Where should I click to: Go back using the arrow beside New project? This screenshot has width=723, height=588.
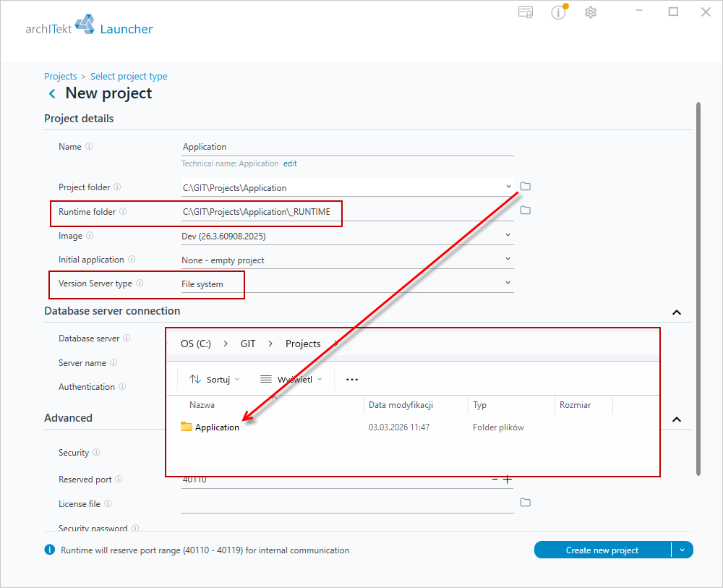52,93
